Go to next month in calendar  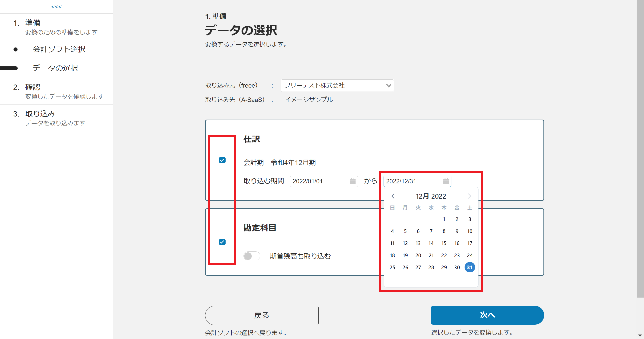tap(470, 196)
